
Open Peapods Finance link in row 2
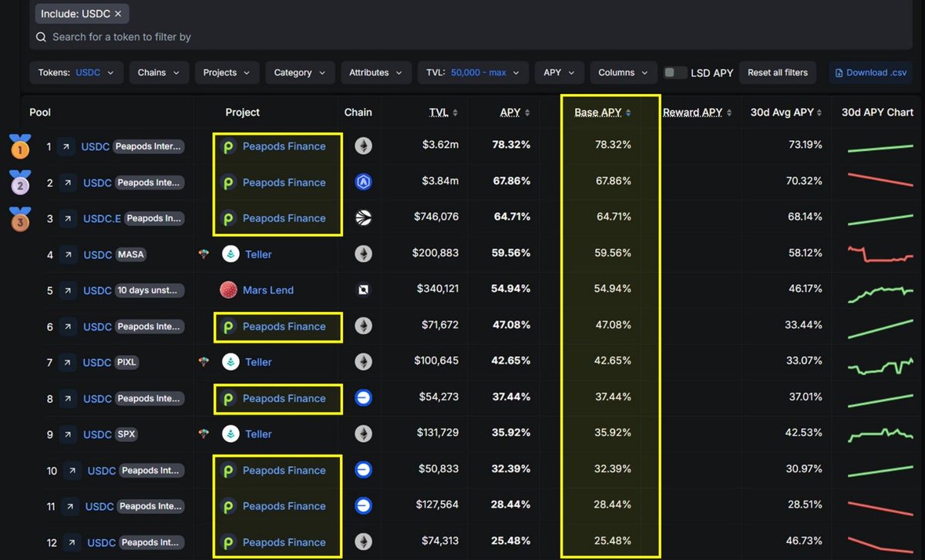pyautogui.click(x=284, y=183)
